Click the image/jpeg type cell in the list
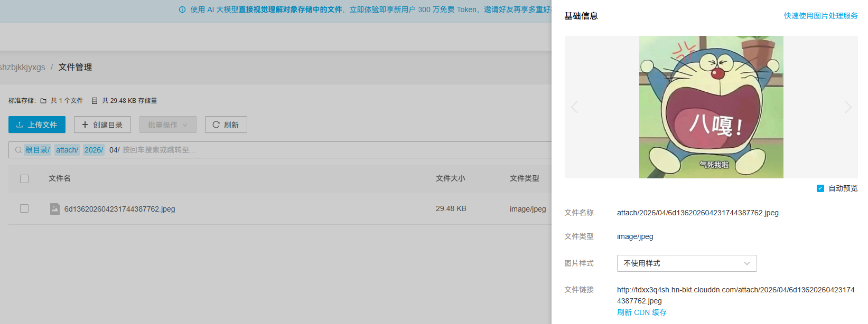Screen dimensions: 868x324 pyautogui.click(x=528, y=209)
